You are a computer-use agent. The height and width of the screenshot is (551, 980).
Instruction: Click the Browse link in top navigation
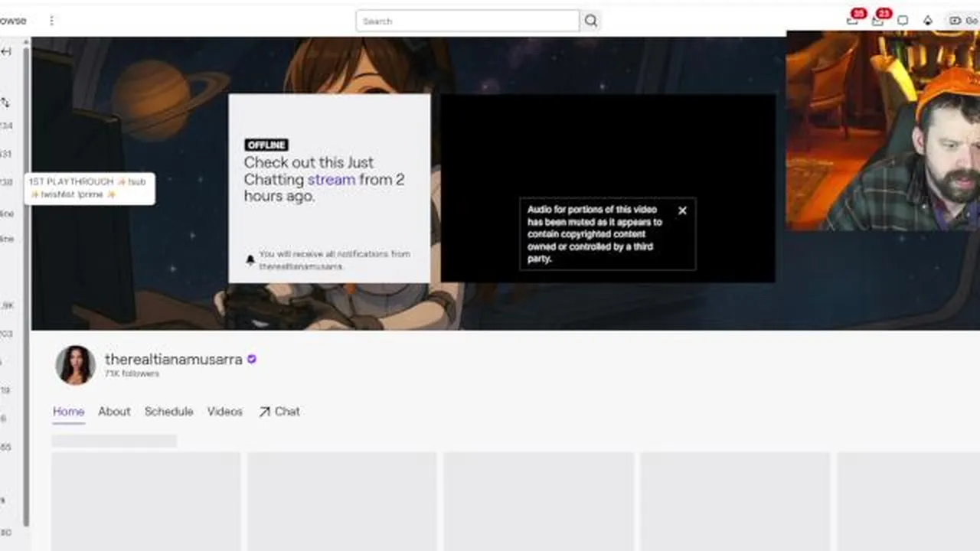point(13,21)
